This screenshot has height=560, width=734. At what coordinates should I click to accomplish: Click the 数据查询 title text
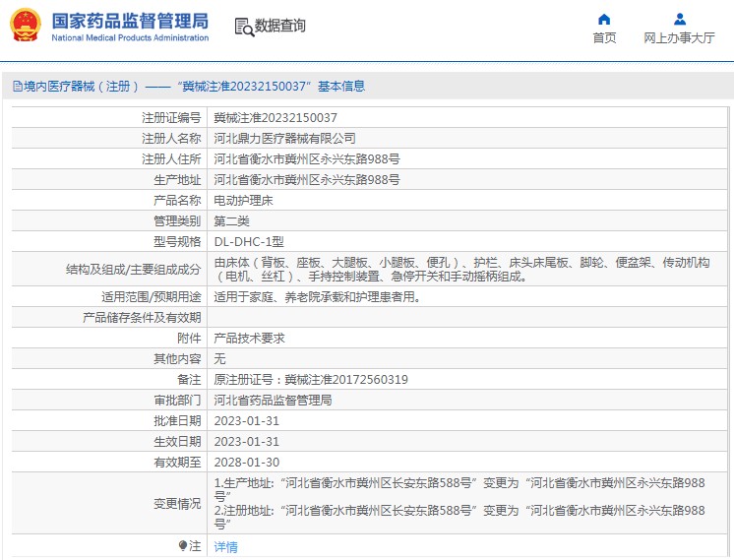click(280, 26)
